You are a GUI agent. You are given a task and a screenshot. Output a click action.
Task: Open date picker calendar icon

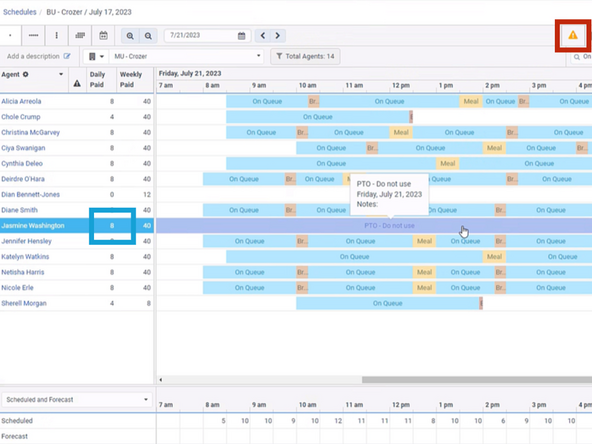[x=241, y=36]
